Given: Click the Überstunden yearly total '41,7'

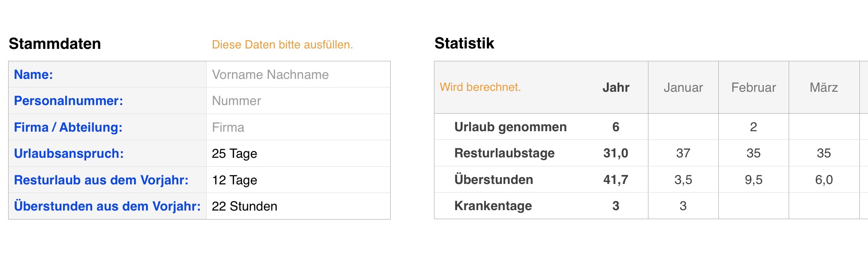Looking at the screenshot, I should pyautogui.click(x=616, y=180).
